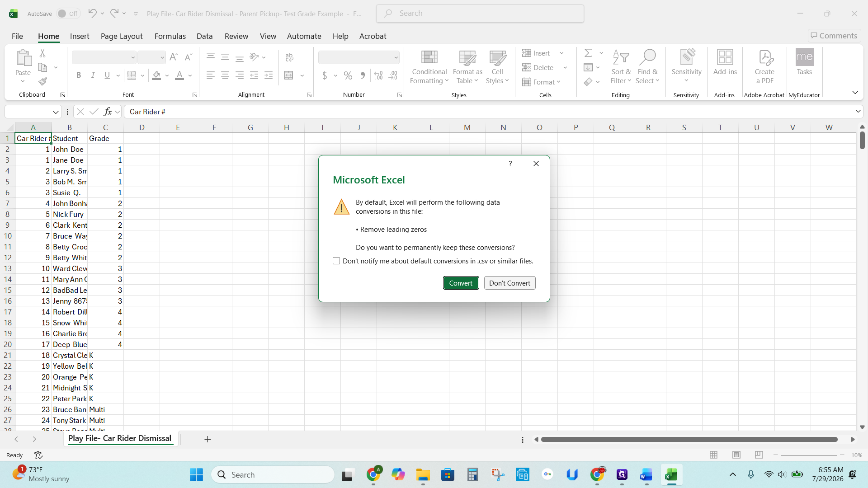Add a new sheet with plus icon
Viewport: 868px width, 488px height.
coord(208,439)
